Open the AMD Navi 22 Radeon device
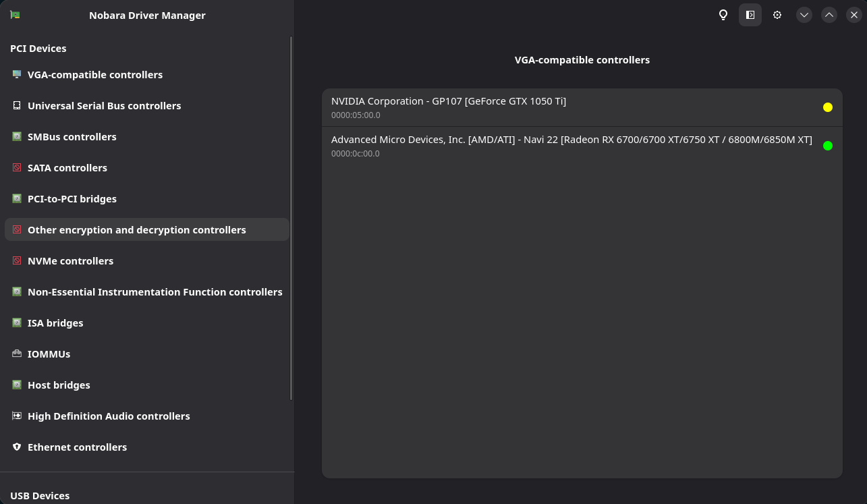The height and width of the screenshot is (504, 867). point(571,146)
